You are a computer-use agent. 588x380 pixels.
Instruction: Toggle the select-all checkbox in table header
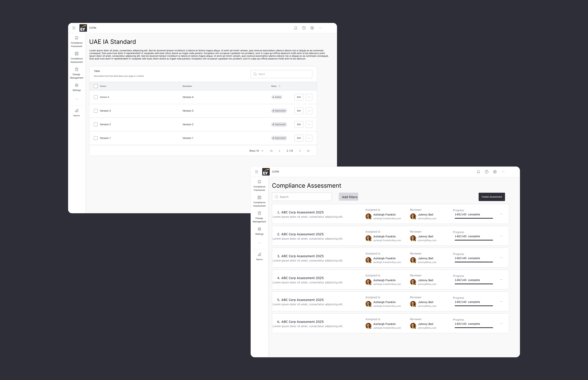tap(96, 86)
